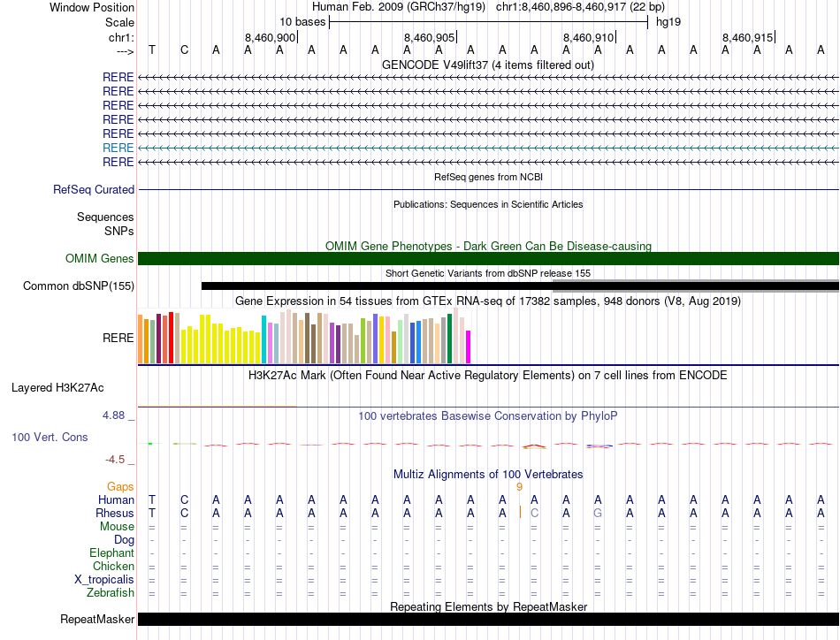The image size is (840, 640).
Task: Click the dark green OMIM Genes bar
Action: (x=488, y=258)
